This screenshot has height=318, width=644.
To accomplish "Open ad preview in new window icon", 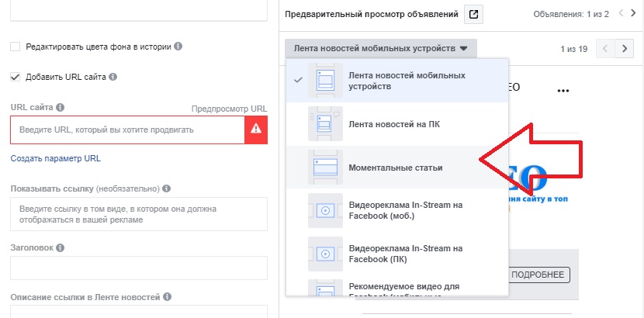I will (x=473, y=15).
